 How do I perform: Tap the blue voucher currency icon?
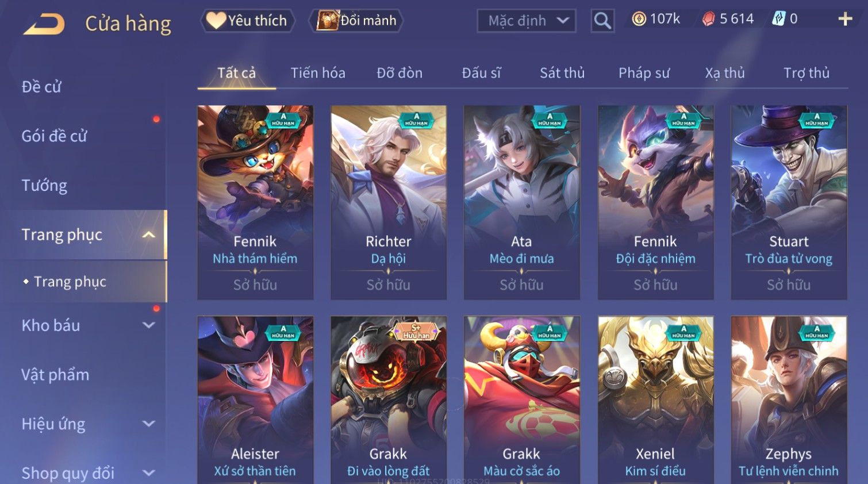tap(778, 19)
